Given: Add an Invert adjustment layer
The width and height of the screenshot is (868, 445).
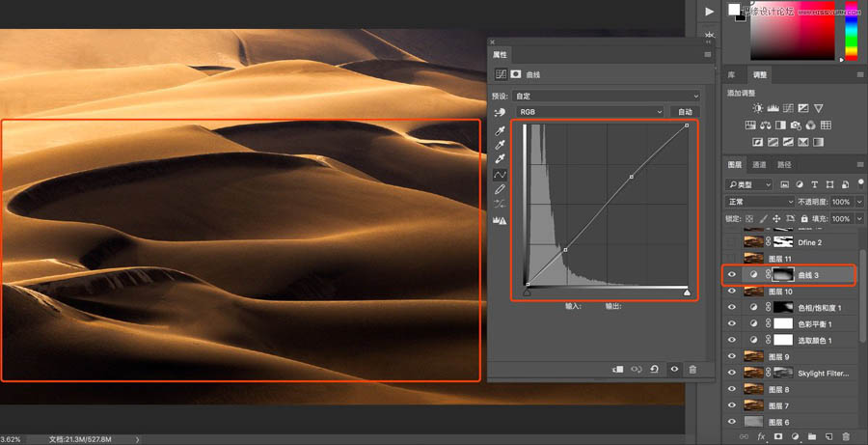Looking at the screenshot, I should click(x=758, y=143).
